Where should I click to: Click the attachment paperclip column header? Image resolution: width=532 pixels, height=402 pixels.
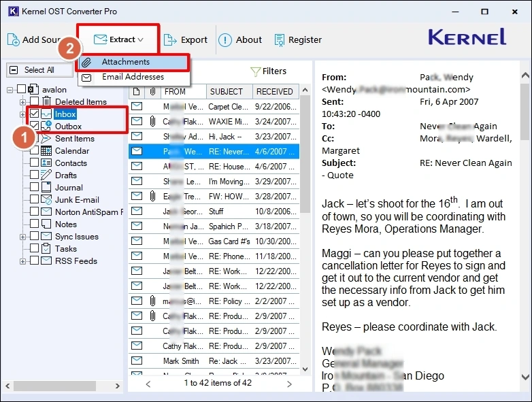(153, 91)
